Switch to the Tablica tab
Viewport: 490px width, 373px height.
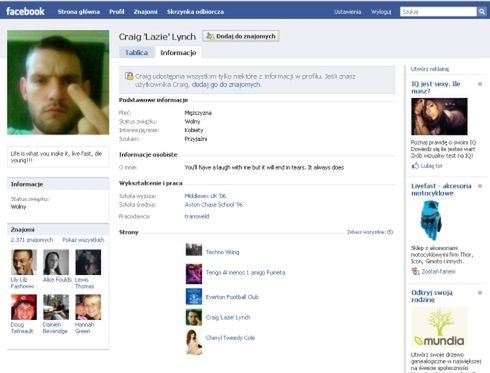(137, 52)
